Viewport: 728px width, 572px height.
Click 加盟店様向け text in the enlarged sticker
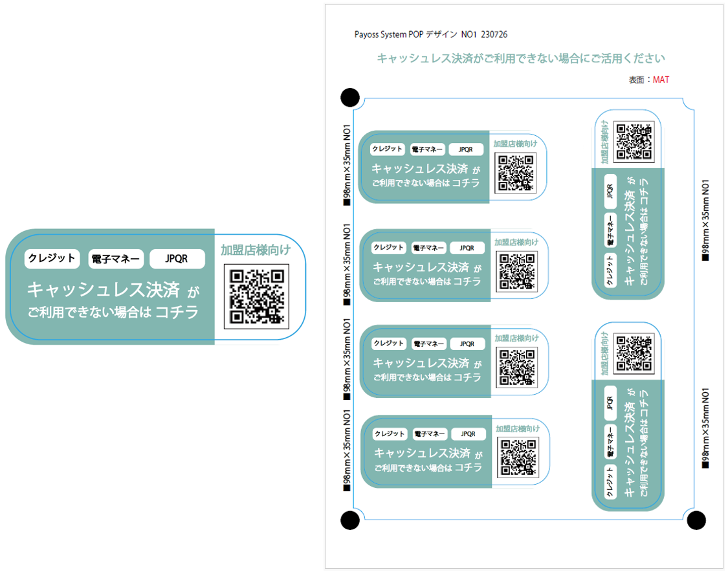pos(256,250)
